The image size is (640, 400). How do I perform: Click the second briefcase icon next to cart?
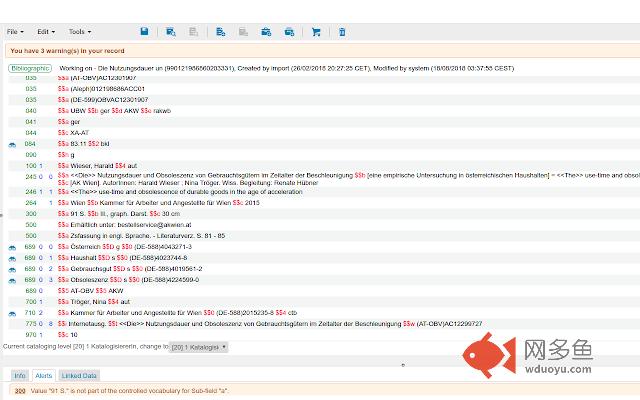pyautogui.click(x=289, y=32)
